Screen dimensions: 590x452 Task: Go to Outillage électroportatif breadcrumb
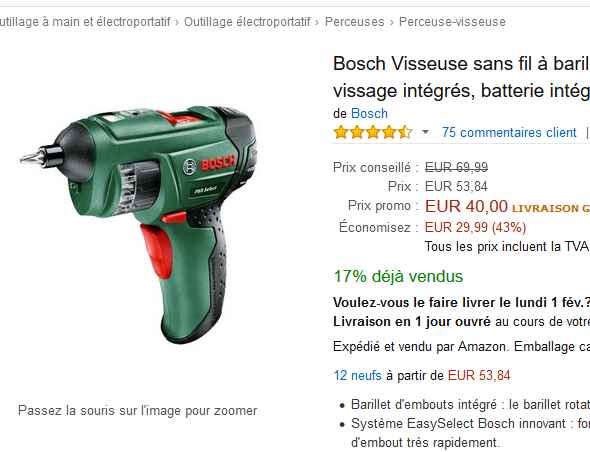point(247,22)
